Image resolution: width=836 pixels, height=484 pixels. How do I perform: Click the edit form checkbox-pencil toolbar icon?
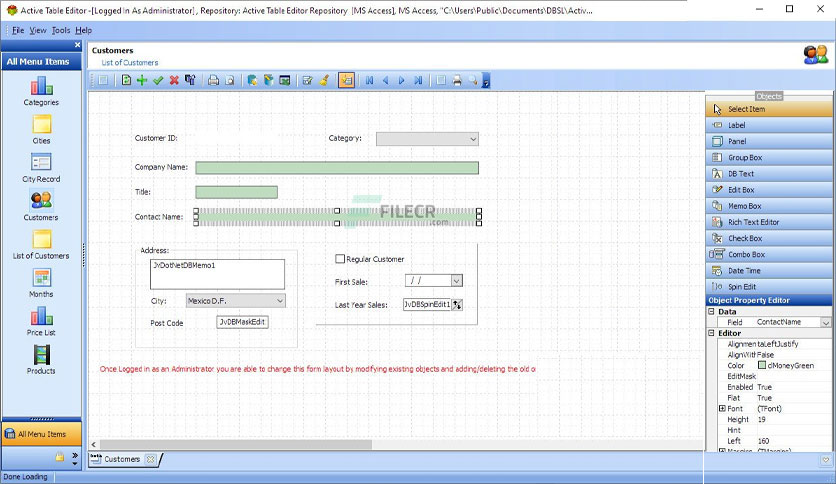[307, 80]
